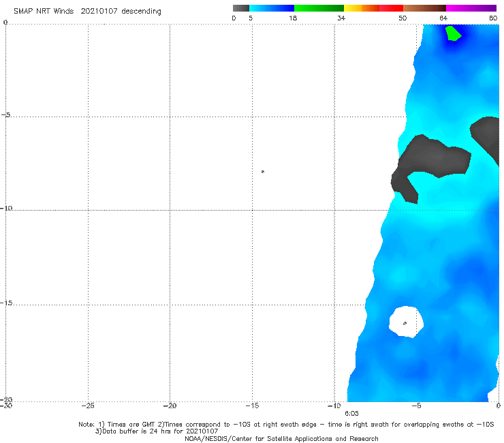This screenshot has width=504, height=443.
Task: Click the '-25' longitude label on the bottom axis
Action: coord(88,406)
